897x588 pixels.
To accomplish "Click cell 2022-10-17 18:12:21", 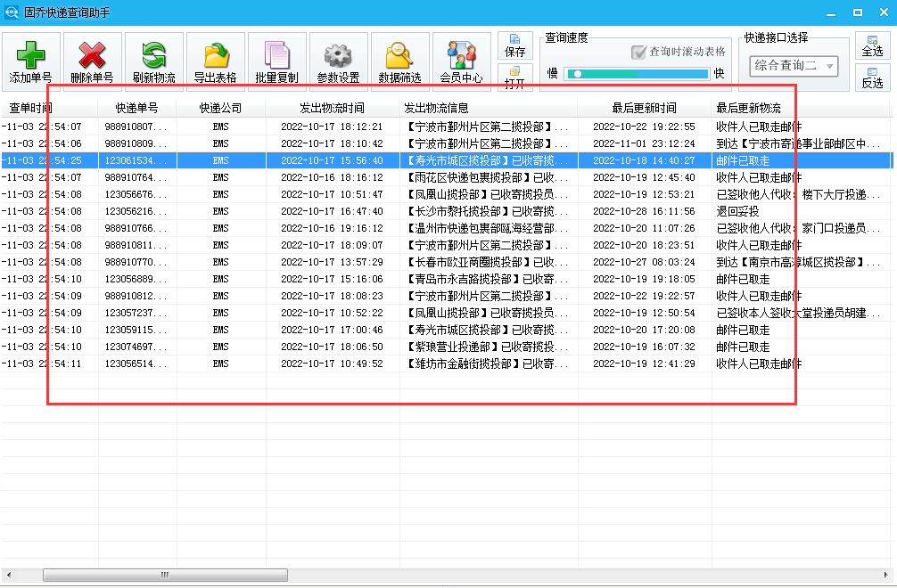I will pos(332,127).
